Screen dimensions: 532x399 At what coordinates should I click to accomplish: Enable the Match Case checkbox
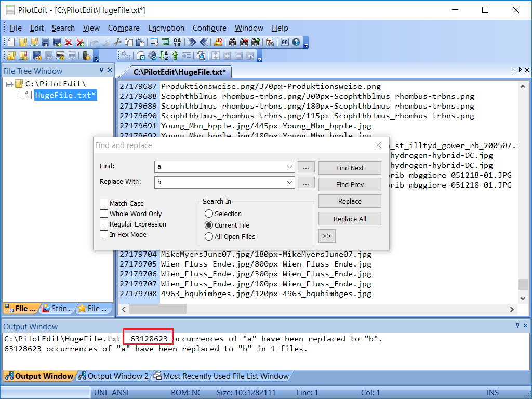point(104,204)
